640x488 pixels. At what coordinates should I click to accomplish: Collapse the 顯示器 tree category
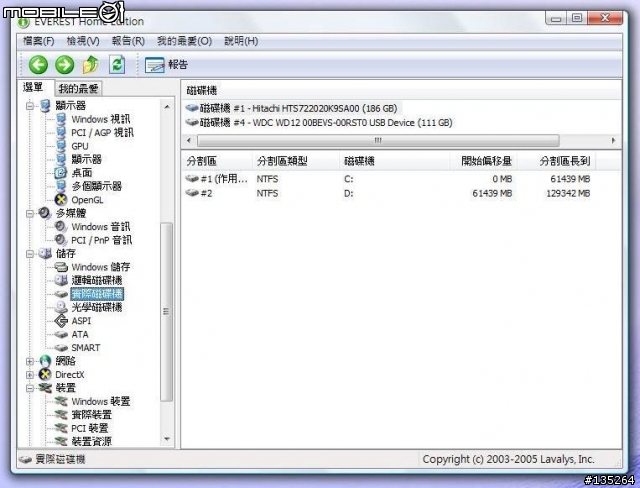30,106
